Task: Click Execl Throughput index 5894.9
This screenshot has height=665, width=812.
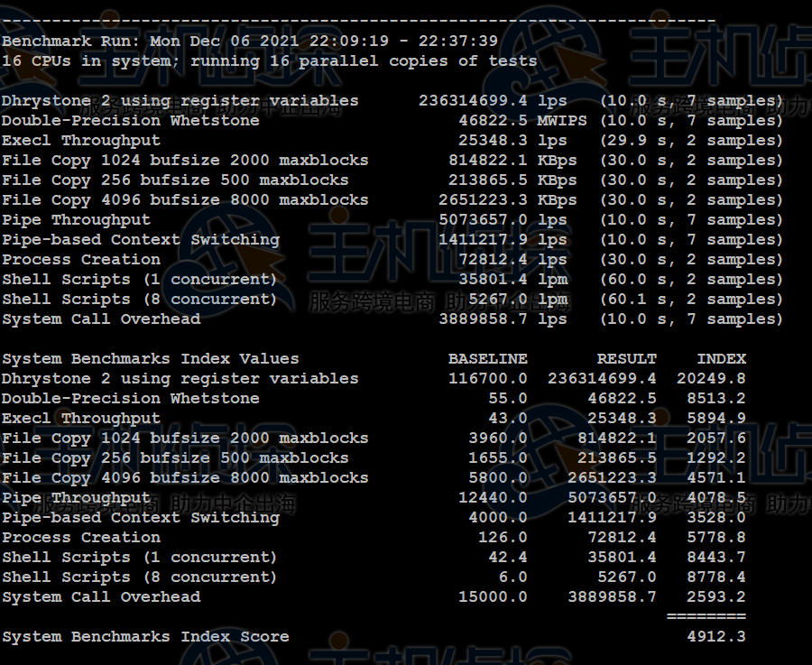Action: [716, 419]
